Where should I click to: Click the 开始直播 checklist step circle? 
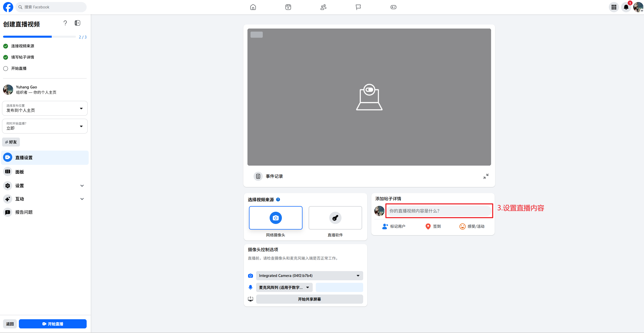point(6,69)
